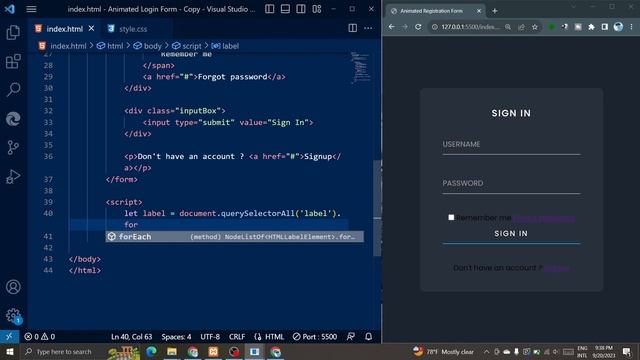Check the Remember me checkbox

(x=451, y=218)
